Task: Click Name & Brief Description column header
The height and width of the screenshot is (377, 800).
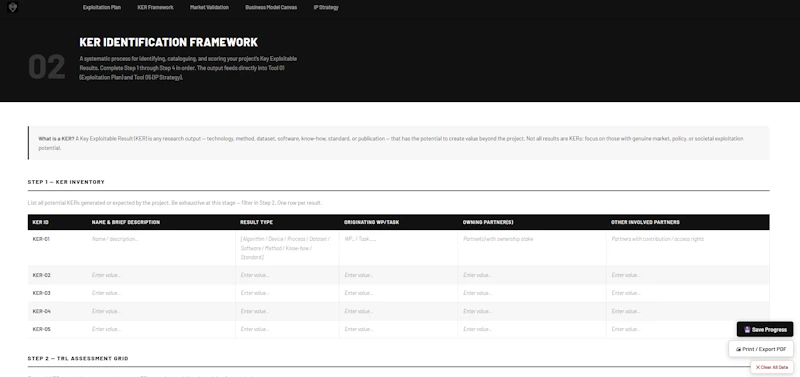Action: (126, 222)
